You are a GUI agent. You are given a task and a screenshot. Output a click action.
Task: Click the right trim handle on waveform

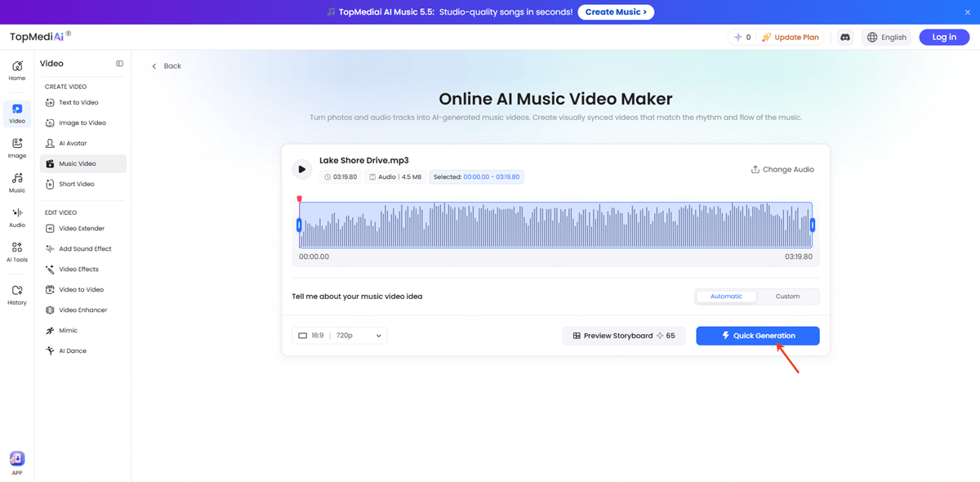[813, 225]
